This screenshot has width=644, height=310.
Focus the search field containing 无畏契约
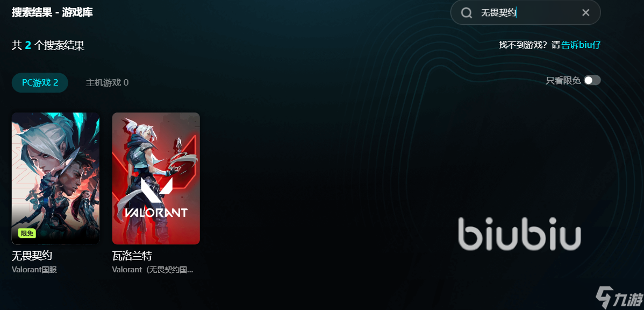coord(526,12)
